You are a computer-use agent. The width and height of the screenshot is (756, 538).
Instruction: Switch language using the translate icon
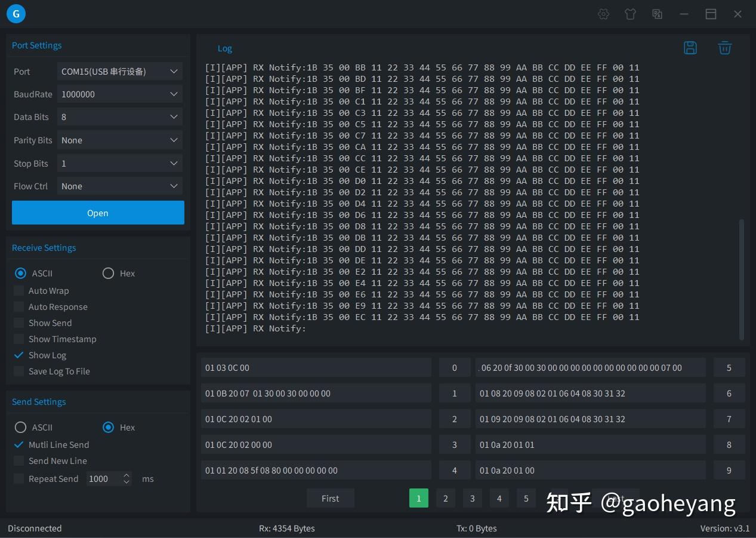(x=657, y=14)
